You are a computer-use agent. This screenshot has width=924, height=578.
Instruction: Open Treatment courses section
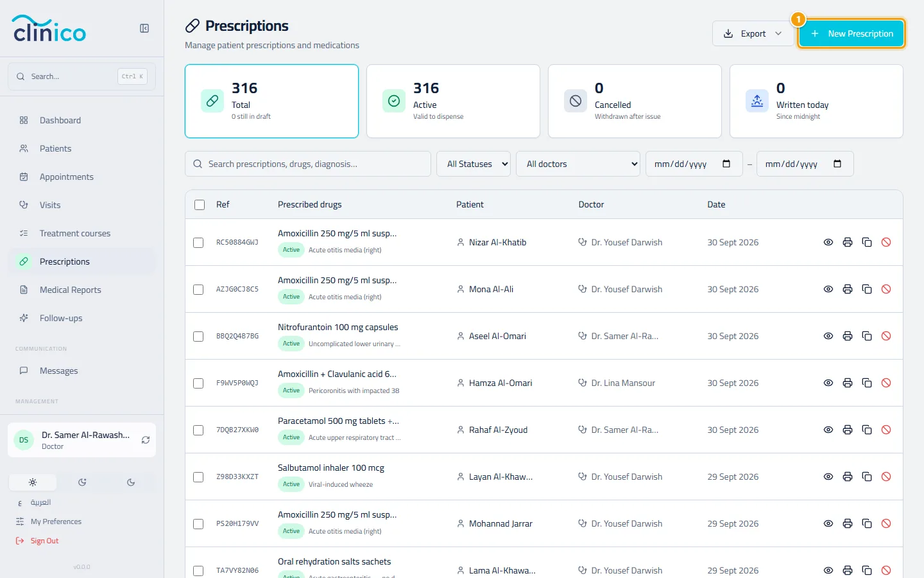[82, 233]
